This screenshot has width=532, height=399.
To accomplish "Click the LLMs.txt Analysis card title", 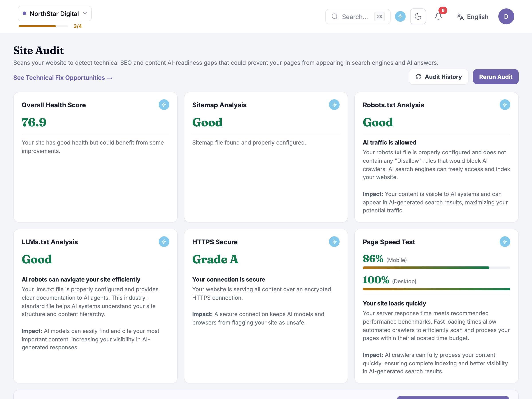I will coord(50,242).
